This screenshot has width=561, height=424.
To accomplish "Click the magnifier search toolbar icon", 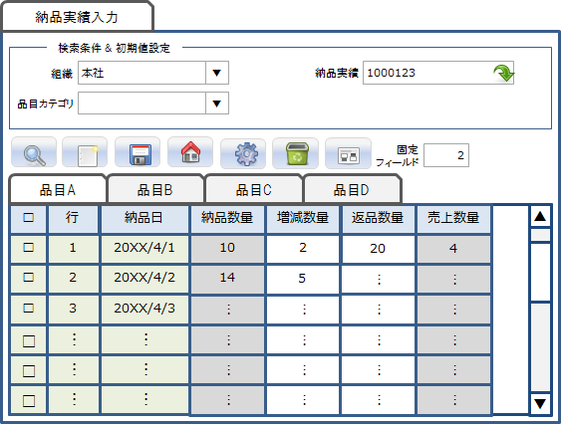I will tap(34, 152).
